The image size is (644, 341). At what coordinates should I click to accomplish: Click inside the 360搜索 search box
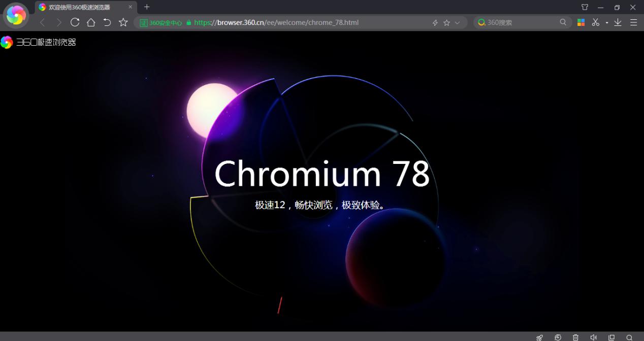coord(513,22)
